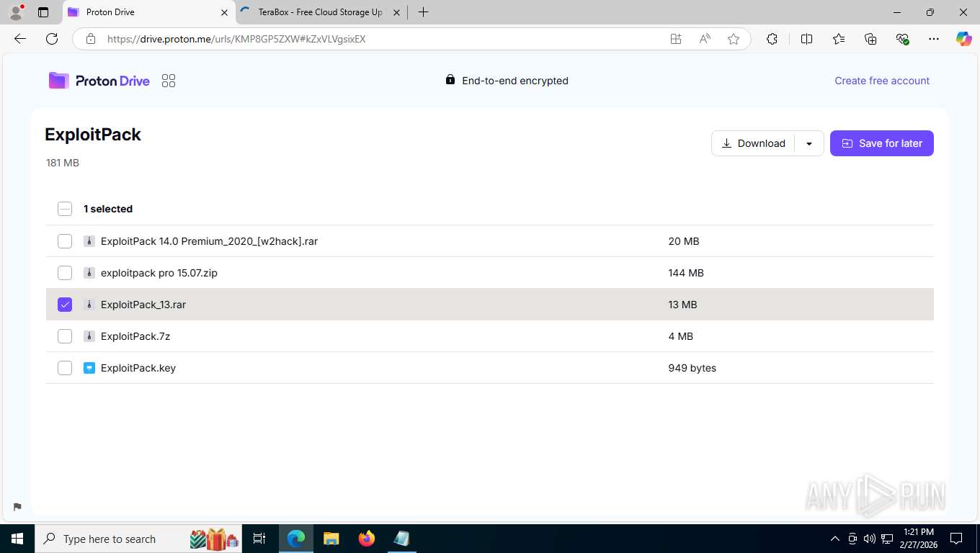The image size is (980, 553).
Task: Select the ExploitPack.7z file name
Action: [135, 336]
